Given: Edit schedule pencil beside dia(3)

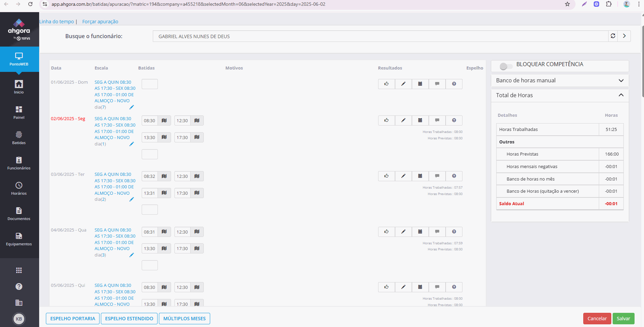Looking at the screenshot, I should point(132,255).
